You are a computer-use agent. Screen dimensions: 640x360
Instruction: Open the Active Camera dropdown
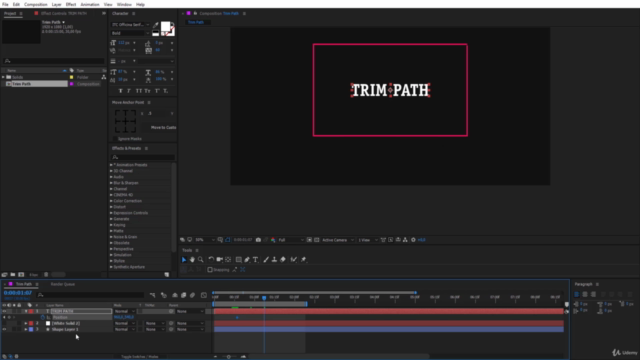[338, 240]
